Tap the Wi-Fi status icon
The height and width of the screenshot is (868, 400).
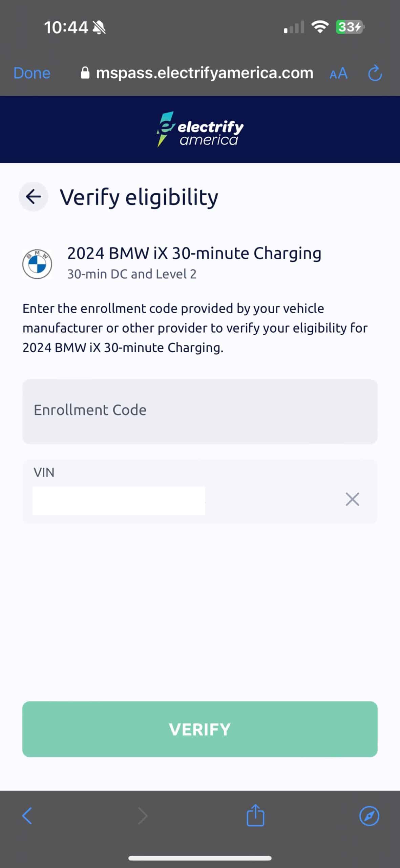(x=320, y=26)
